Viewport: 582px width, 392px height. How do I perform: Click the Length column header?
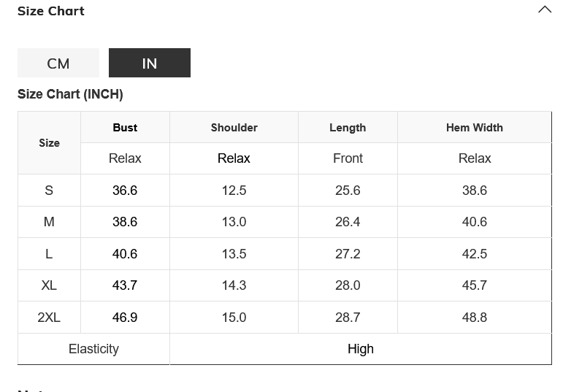pyautogui.click(x=348, y=128)
